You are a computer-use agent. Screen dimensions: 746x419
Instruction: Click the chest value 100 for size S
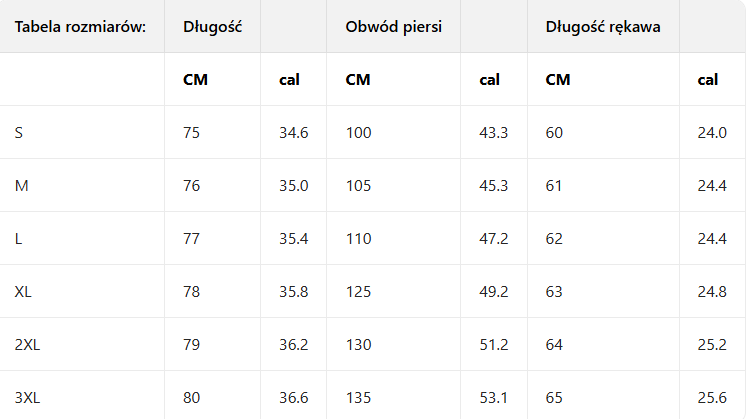point(358,132)
